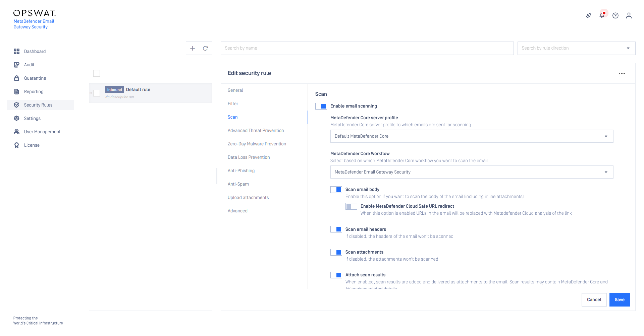This screenshot has height=336, width=644.
Task: Open the help question mark icon
Action: [x=615, y=15]
